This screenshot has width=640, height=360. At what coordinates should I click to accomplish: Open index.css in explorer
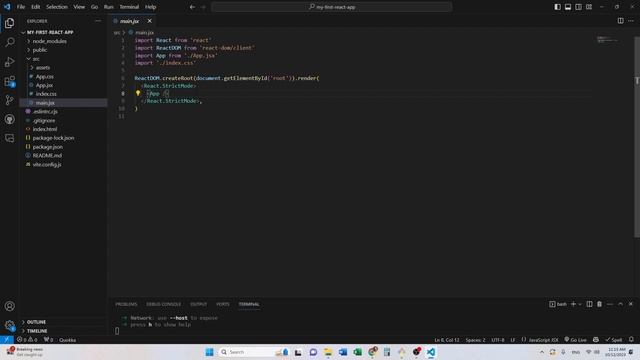46,94
